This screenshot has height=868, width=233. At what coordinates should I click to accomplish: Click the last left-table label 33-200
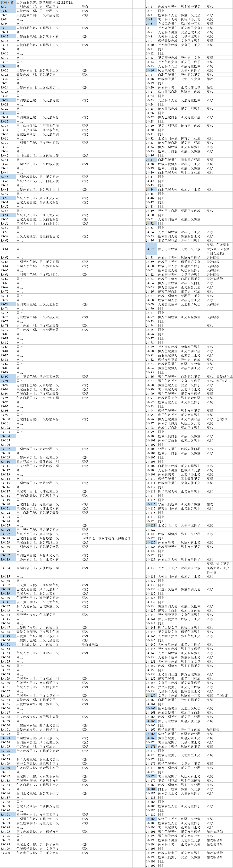point(8,853)
